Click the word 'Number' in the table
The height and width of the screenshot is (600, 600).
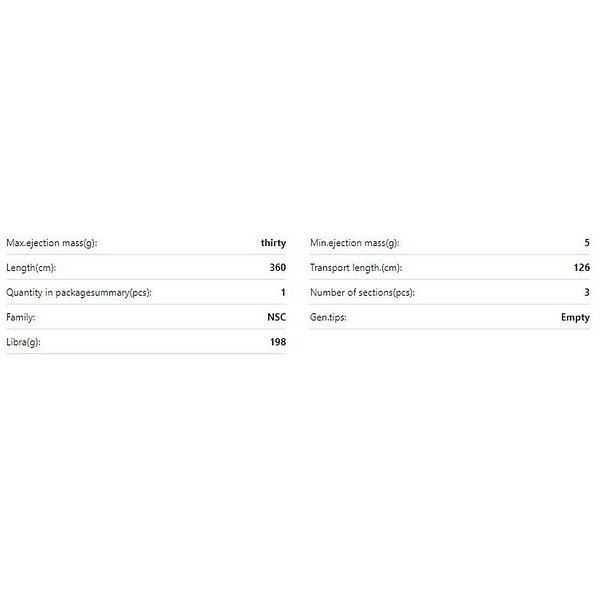(328, 293)
